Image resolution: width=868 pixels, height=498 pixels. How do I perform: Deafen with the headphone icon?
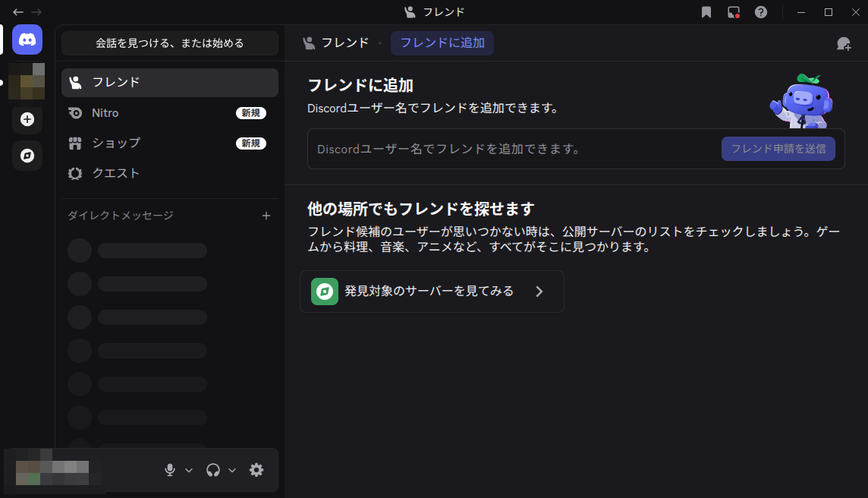(x=213, y=471)
